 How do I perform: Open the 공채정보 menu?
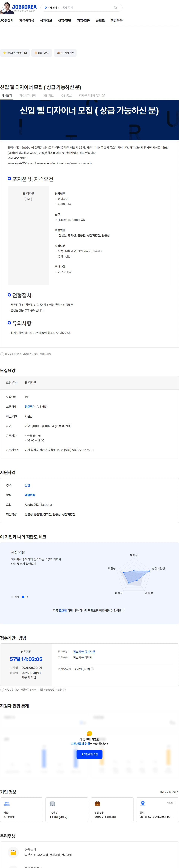coord(46,20)
